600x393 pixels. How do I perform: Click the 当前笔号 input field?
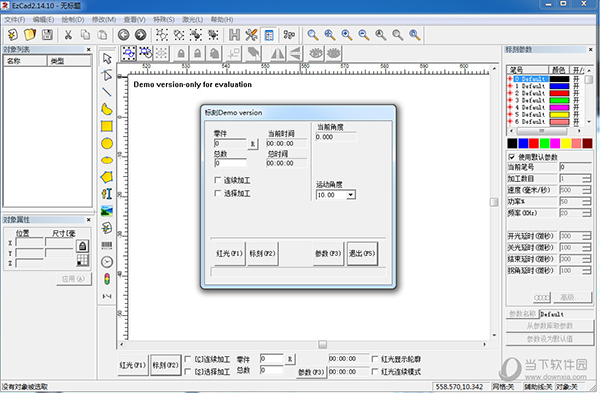click(x=575, y=167)
